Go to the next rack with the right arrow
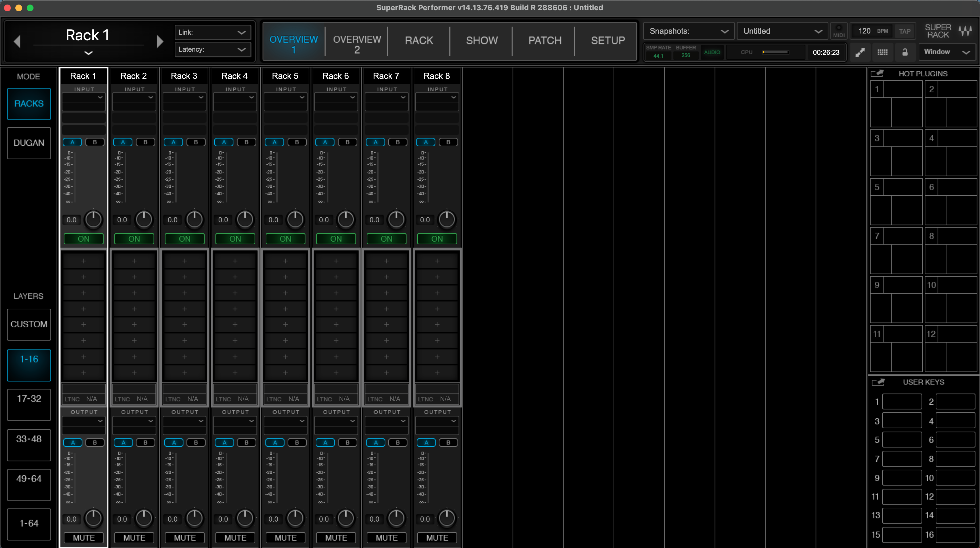Image resolution: width=980 pixels, height=548 pixels. click(160, 41)
